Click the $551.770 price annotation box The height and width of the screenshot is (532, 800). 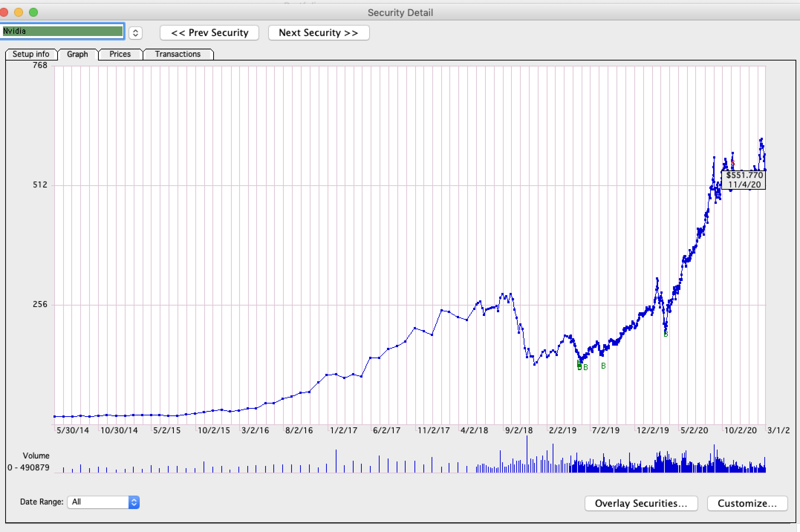(743, 180)
